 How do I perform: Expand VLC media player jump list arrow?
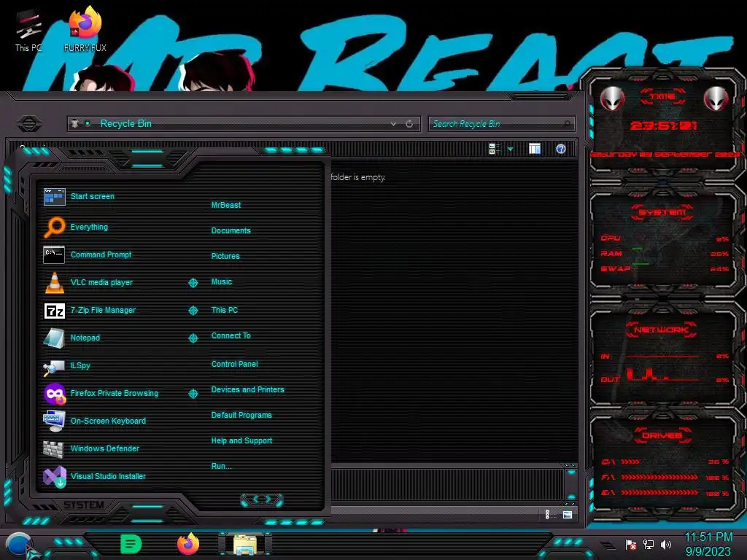tap(193, 283)
